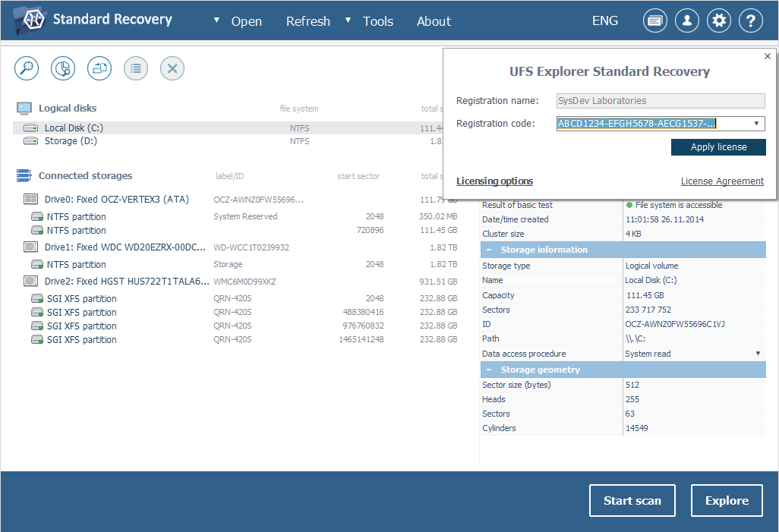Open the help question mark icon

(x=751, y=20)
